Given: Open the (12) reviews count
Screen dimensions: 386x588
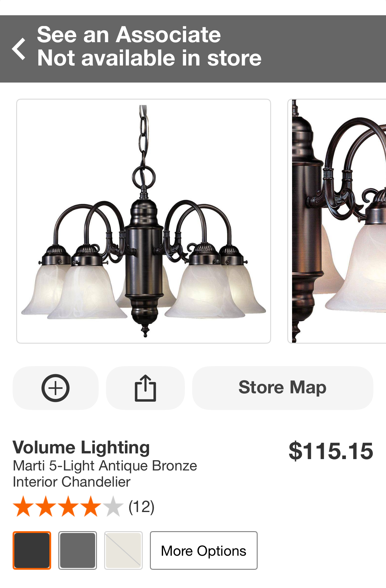Looking at the screenshot, I should click(141, 507).
